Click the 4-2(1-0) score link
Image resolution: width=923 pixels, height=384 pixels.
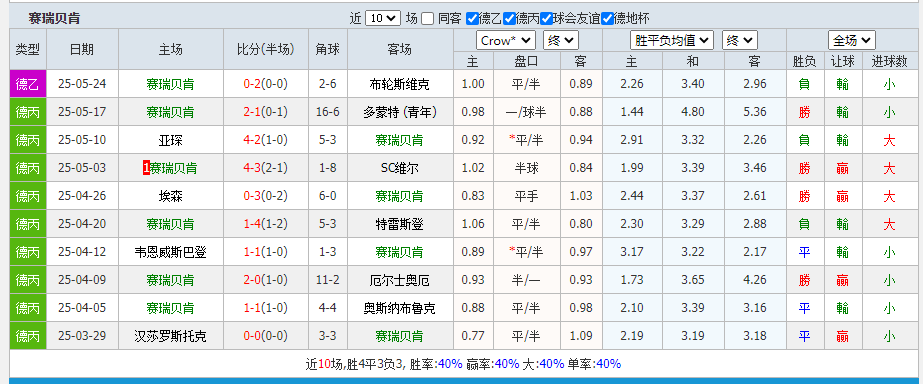tap(265, 140)
